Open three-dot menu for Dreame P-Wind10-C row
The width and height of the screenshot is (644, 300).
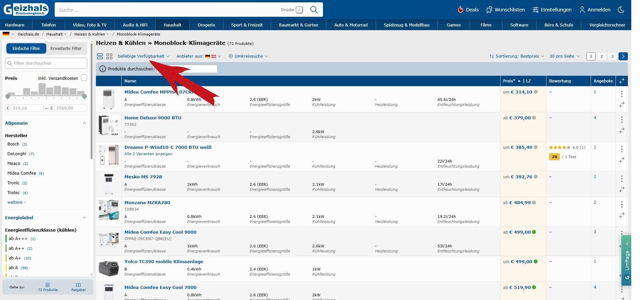pyautogui.click(x=622, y=149)
